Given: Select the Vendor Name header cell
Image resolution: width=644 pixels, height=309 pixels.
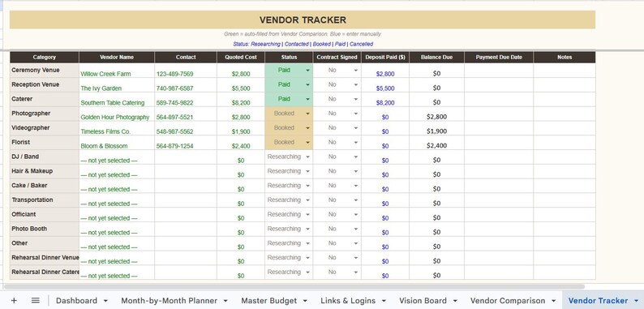Looking at the screenshot, I should coord(117,57).
